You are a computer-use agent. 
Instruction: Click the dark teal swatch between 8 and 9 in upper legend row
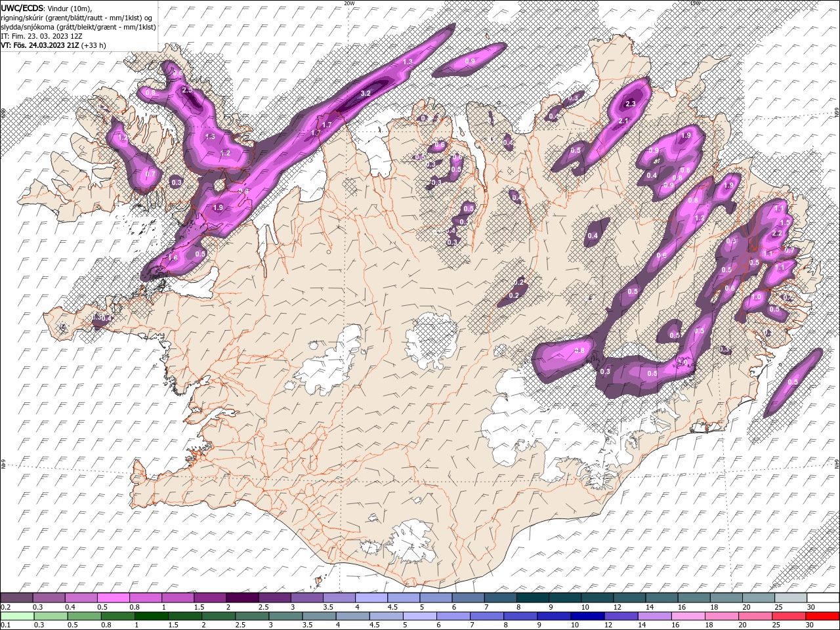pyautogui.click(x=532, y=598)
